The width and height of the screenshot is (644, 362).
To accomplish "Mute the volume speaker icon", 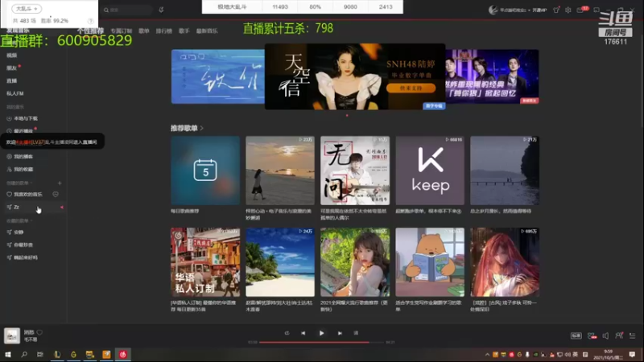I will 605,335.
